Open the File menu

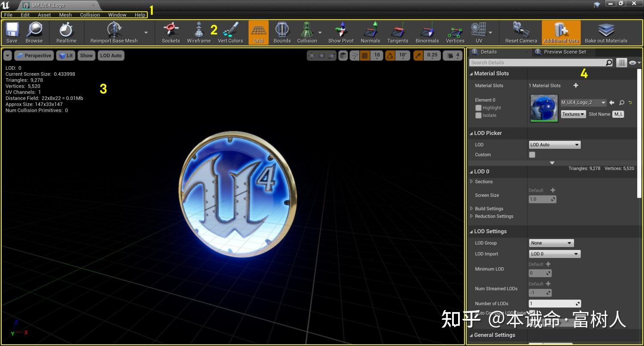click(x=8, y=15)
